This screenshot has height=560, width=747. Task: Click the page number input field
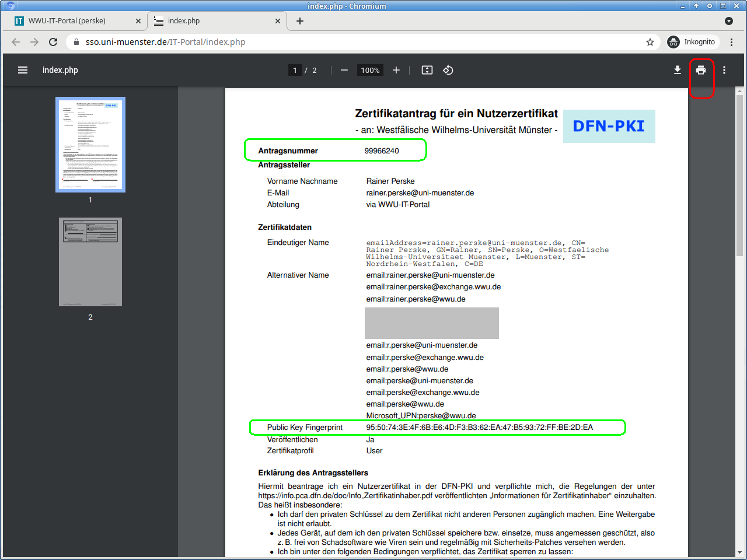tap(295, 71)
